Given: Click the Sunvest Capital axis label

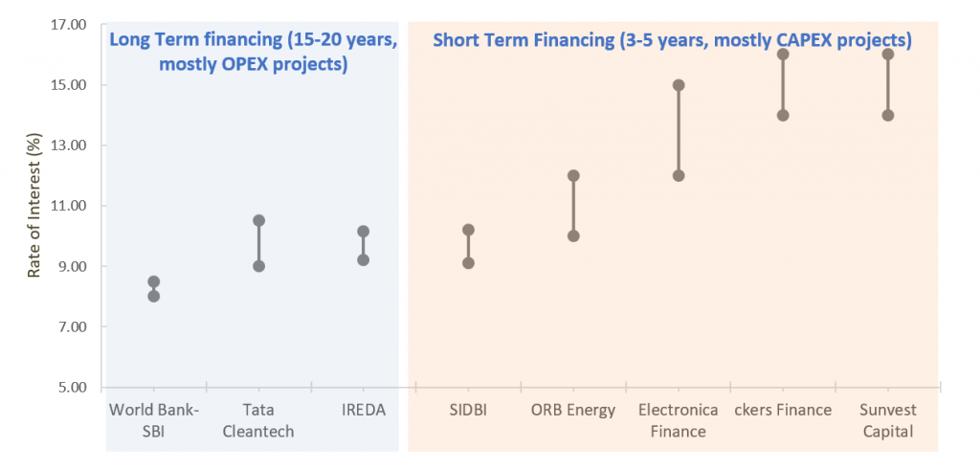Looking at the screenshot, I should pyautogui.click(x=887, y=420).
